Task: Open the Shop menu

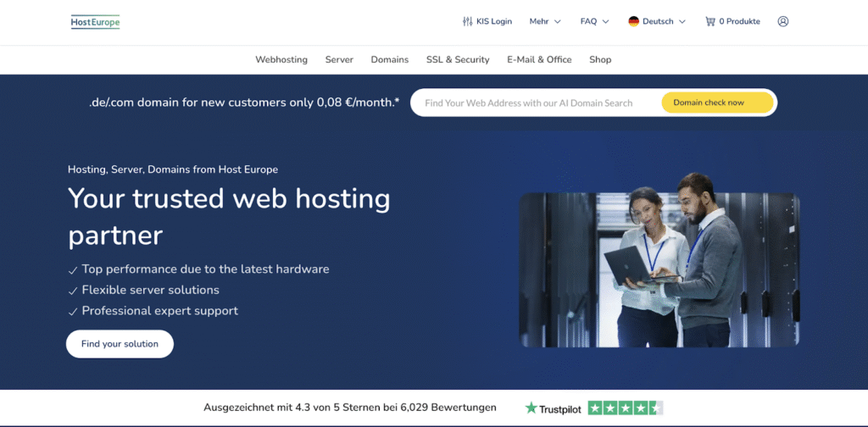Action: point(600,60)
